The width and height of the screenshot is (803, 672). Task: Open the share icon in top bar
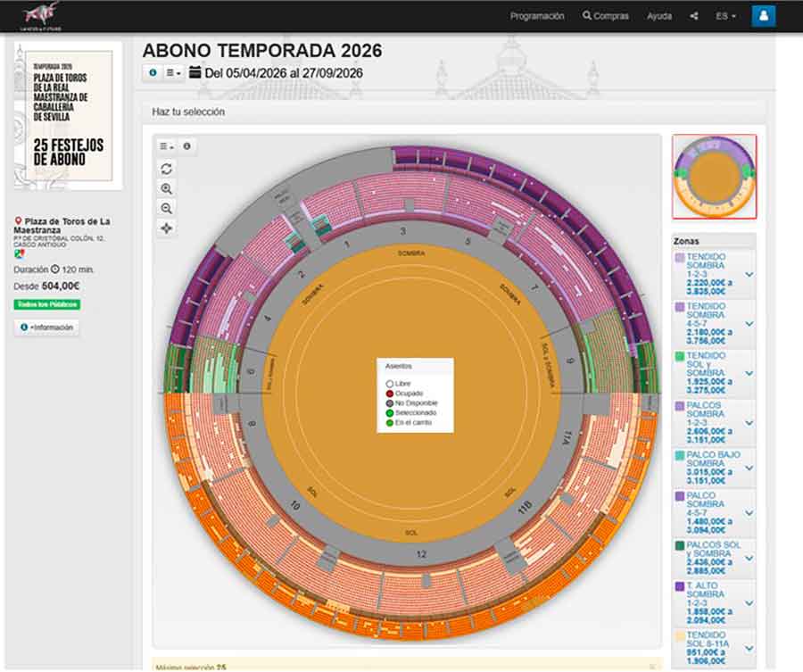pos(694,16)
